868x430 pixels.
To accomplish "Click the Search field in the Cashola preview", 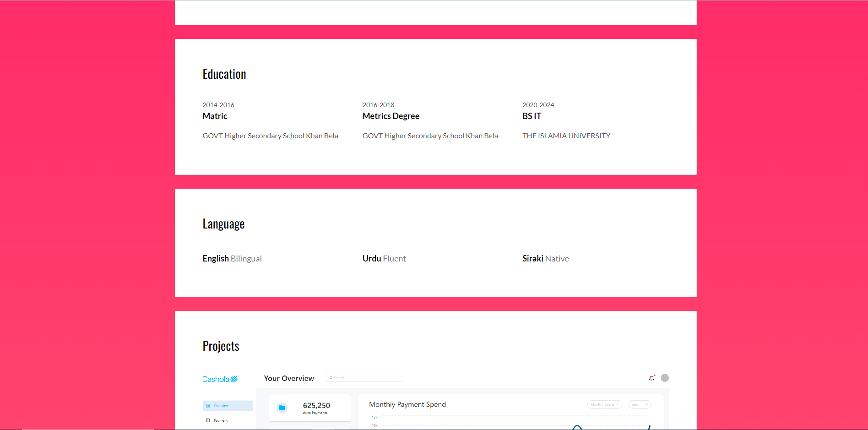I will pyautogui.click(x=364, y=378).
